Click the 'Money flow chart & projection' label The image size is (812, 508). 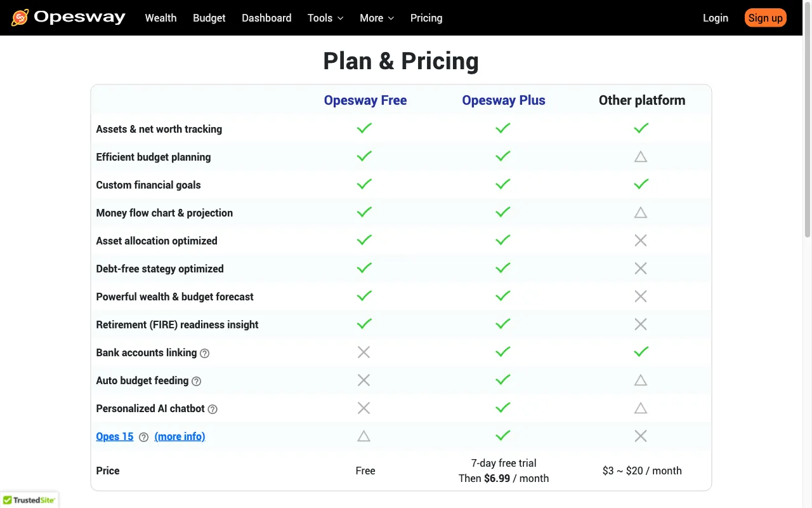[164, 213]
